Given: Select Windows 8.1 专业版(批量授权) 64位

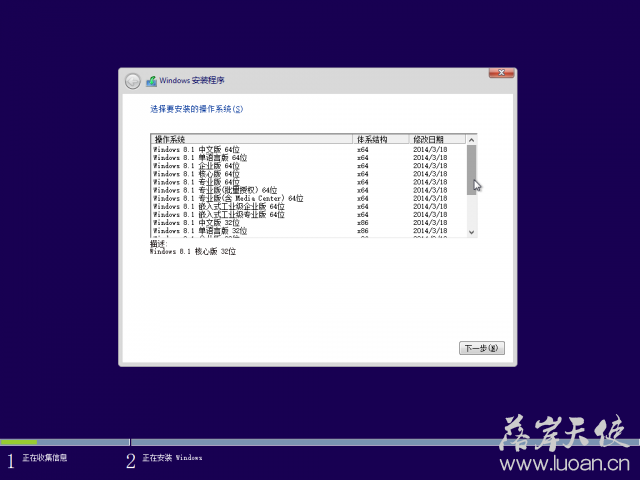Looking at the screenshot, I should [x=309, y=191].
